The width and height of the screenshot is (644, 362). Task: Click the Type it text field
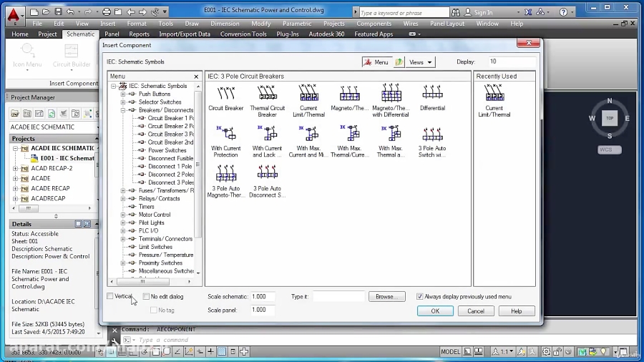coord(338,296)
